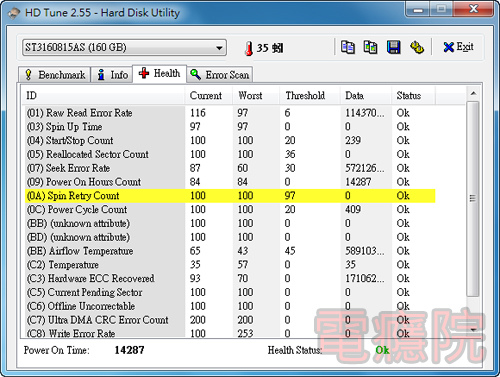
Task: Switch to the Benchmark tab
Action: (55, 75)
